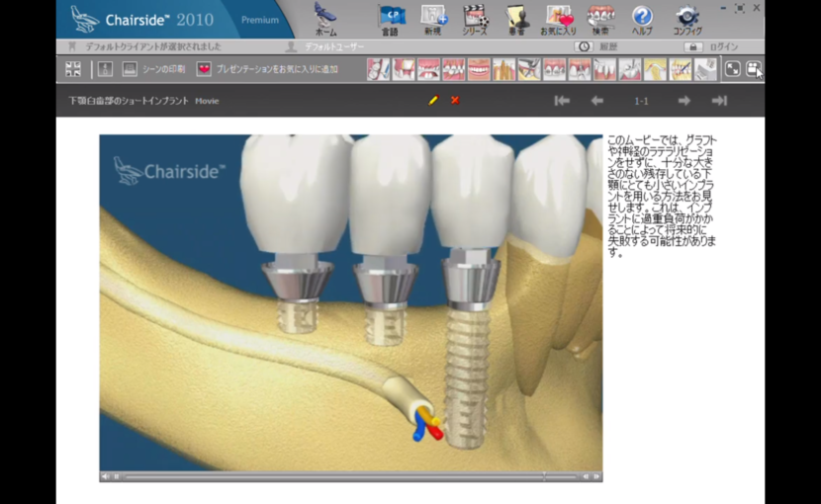
Task: Click the Movie label beside the title
Action: (x=207, y=101)
